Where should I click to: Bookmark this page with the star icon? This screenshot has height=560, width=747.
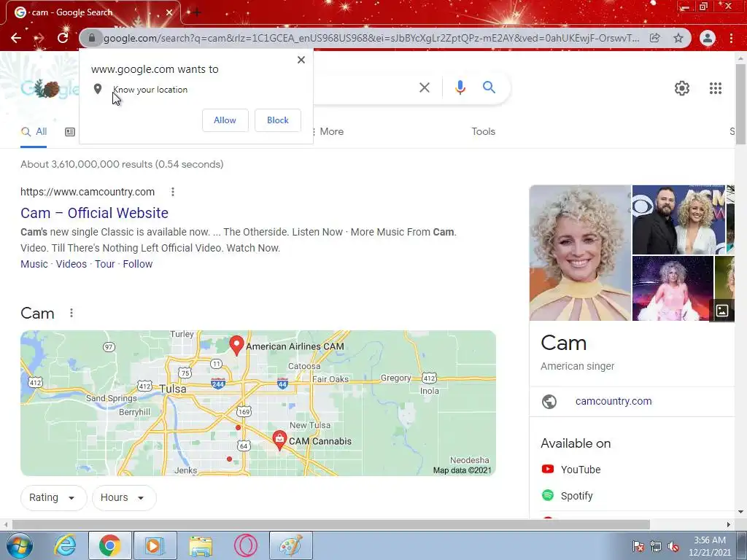pyautogui.click(x=678, y=38)
